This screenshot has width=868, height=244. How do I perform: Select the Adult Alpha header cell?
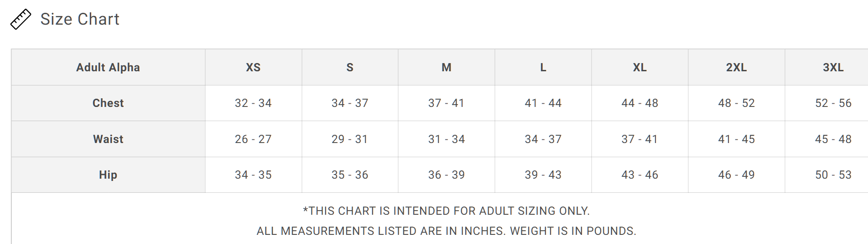point(108,68)
